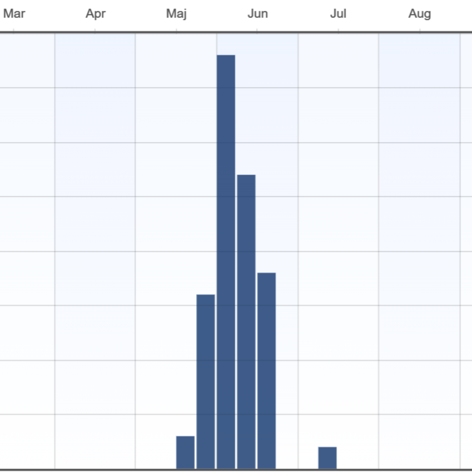The height and width of the screenshot is (476, 472).
Task: Click the Jun month label
Action: click(x=258, y=14)
